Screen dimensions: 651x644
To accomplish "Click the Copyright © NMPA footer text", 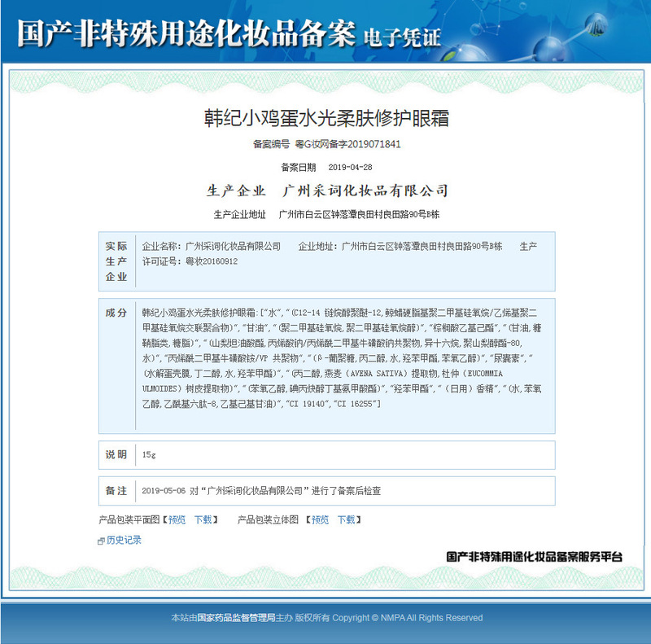I will (x=408, y=618).
